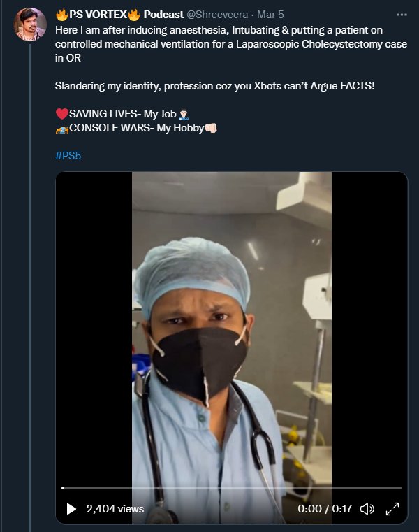419x532 pixels.
Task: Click the 0:00 / 0:17 time display
Action: (325, 509)
